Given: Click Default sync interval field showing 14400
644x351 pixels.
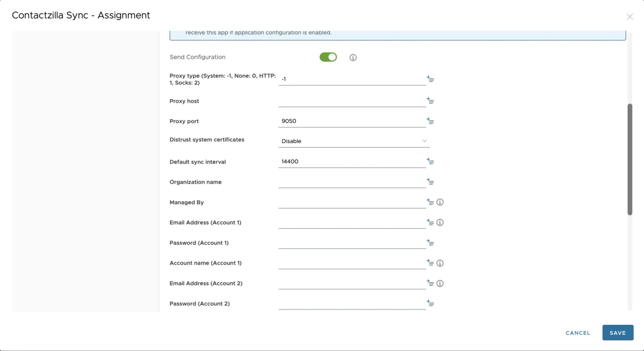Looking at the screenshot, I should pos(352,161).
